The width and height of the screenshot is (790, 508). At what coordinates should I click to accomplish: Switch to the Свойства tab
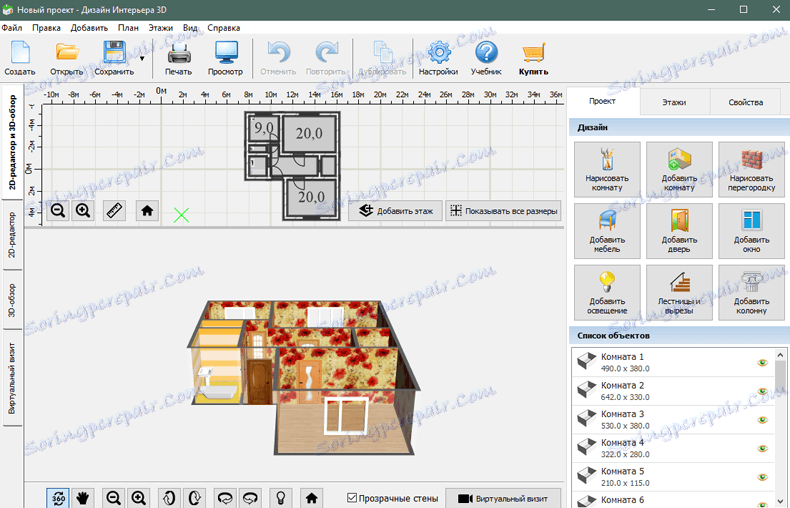click(x=746, y=102)
